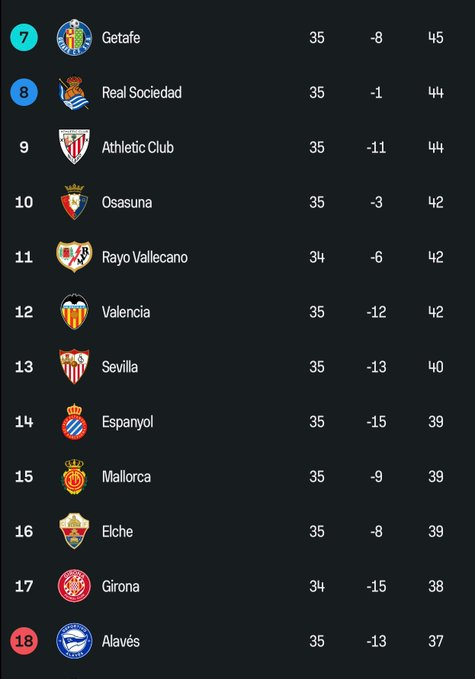Open the Real Sociedad team link

[x=142, y=93]
